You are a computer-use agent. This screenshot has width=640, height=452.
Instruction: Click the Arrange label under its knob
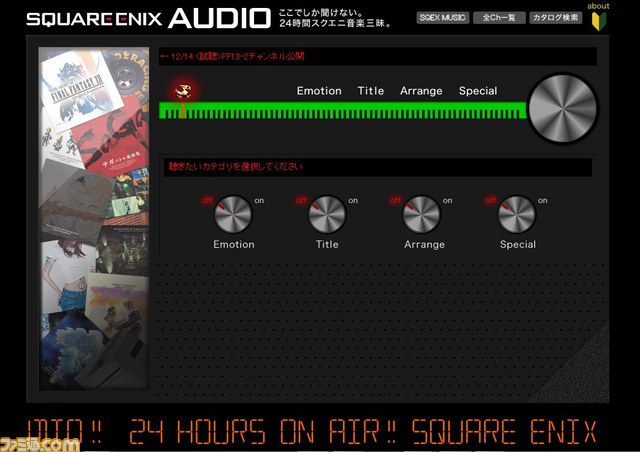424,244
